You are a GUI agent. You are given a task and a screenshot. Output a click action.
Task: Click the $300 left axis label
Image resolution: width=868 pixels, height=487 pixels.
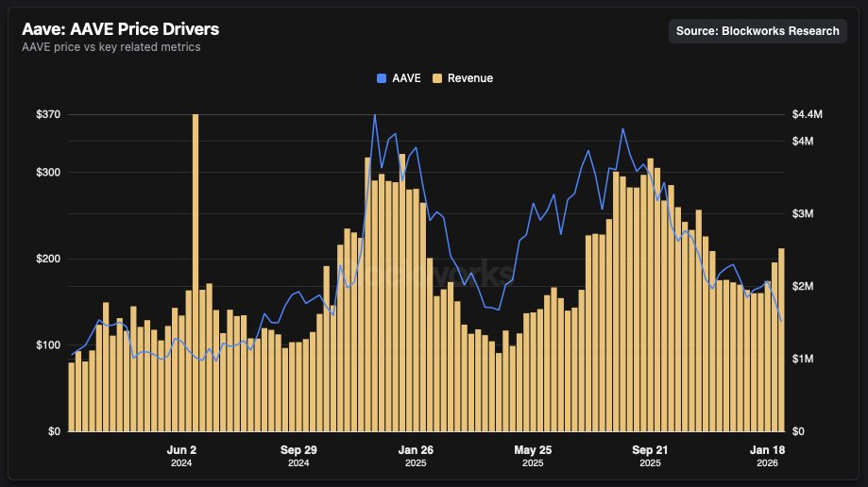click(48, 172)
